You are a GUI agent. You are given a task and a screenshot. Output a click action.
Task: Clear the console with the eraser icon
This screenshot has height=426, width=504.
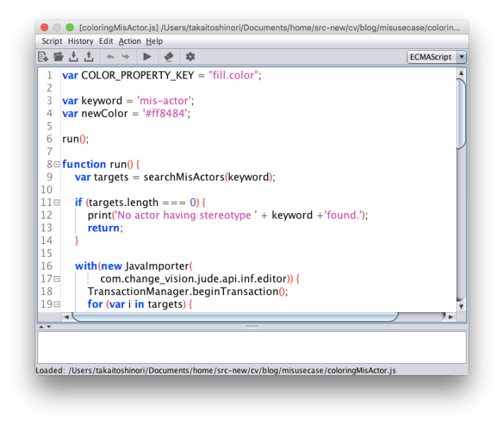point(168,57)
